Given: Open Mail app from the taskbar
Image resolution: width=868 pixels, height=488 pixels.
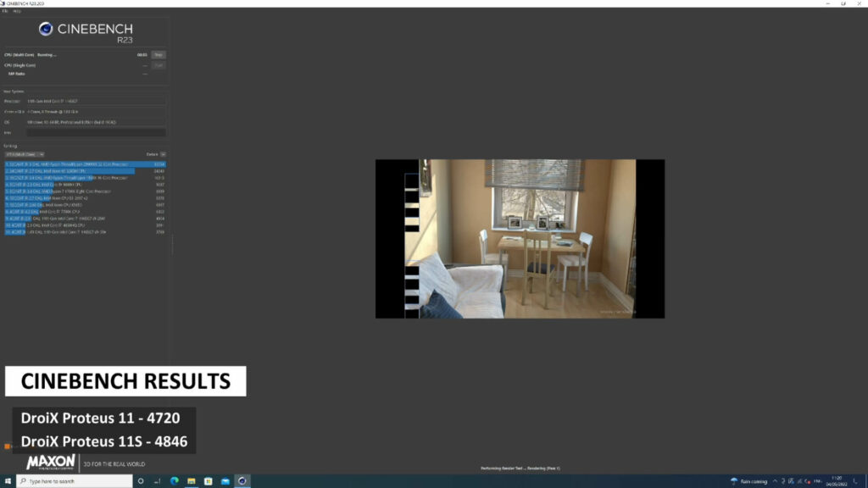Looking at the screenshot, I should click(x=225, y=481).
